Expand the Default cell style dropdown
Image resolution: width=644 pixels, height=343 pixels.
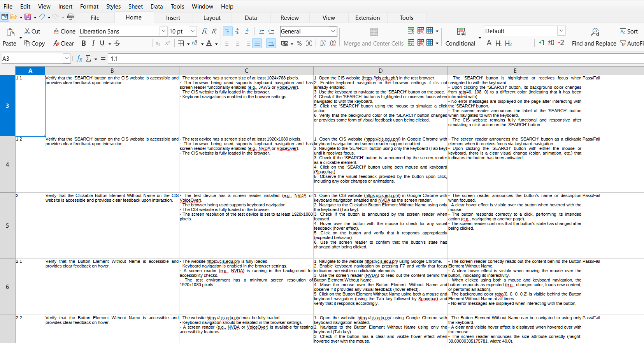coord(561,31)
